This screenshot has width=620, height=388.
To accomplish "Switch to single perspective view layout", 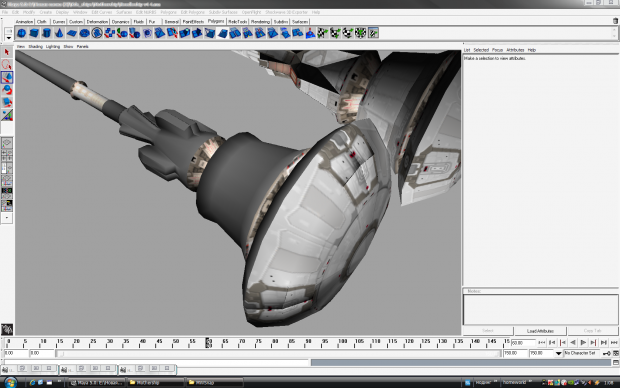I will 7,143.
